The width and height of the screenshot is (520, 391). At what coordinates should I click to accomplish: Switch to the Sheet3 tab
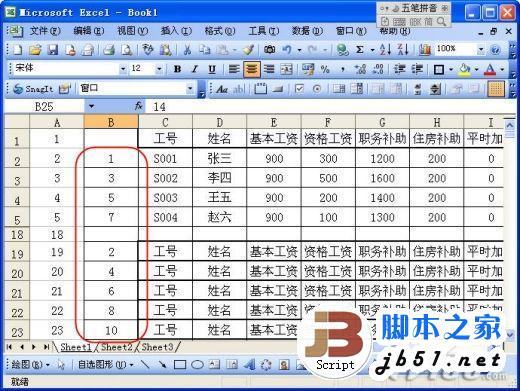[157, 347]
